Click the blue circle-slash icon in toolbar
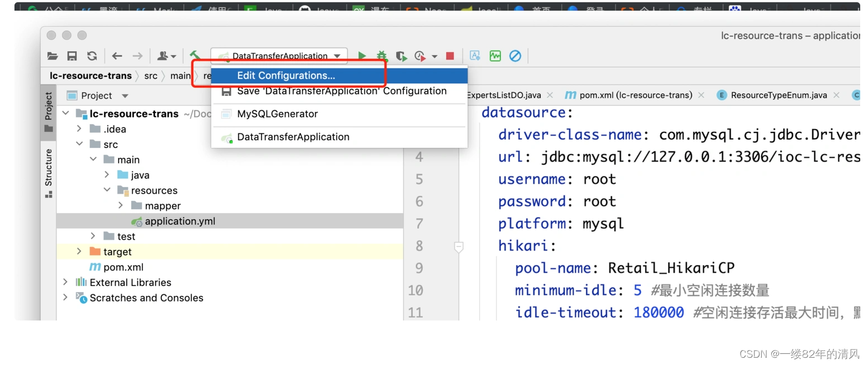The height and width of the screenshot is (365, 868). click(x=515, y=56)
